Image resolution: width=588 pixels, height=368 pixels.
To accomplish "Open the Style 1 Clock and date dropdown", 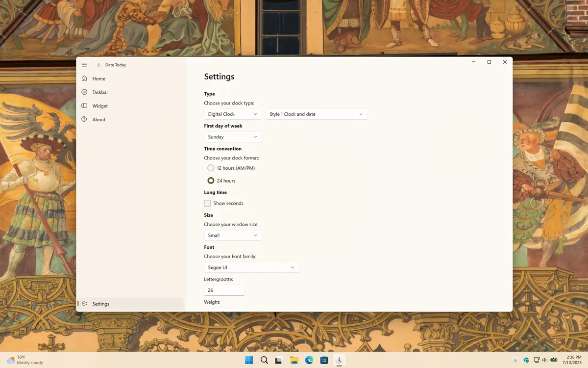I will pos(316,114).
